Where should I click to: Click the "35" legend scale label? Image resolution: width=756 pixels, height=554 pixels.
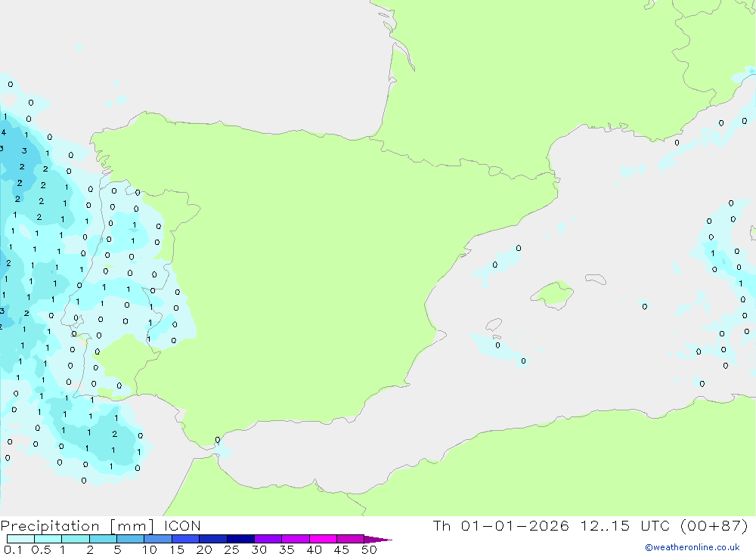pos(287,549)
